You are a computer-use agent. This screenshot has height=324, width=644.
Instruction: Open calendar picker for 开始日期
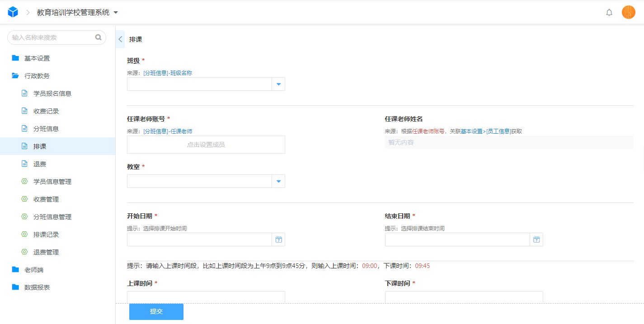pyautogui.click(x=278, y=239)
